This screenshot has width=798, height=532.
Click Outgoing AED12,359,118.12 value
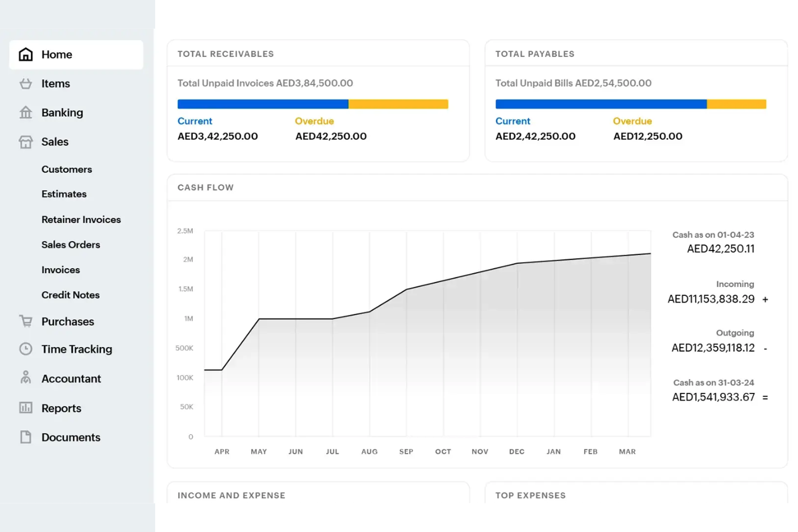point(713,348)
